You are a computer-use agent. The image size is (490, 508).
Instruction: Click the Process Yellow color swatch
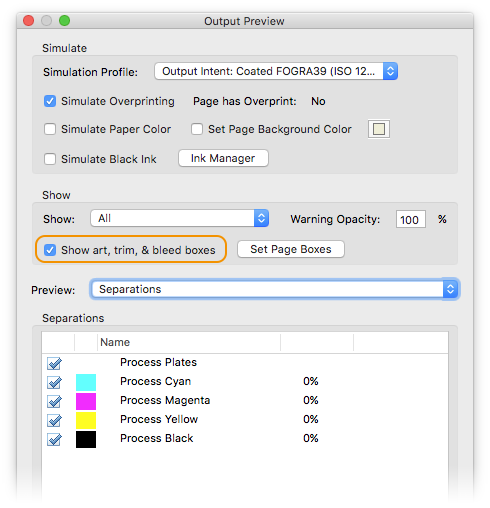point(86,420)
